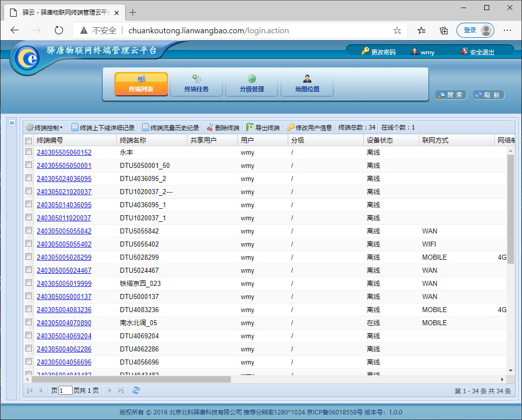
Task: Check the row for 铁塔京西_023
Action: [29, 283]
